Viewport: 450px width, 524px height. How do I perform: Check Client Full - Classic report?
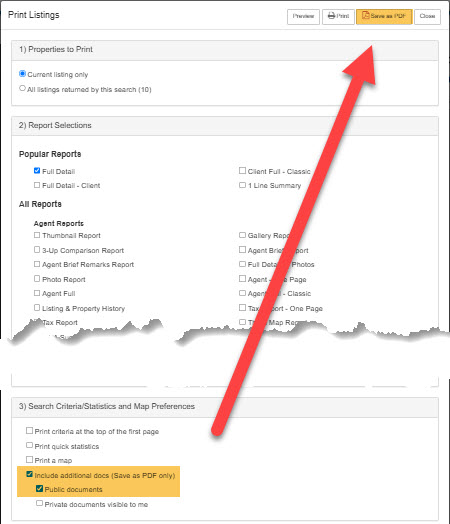(243, 171)
